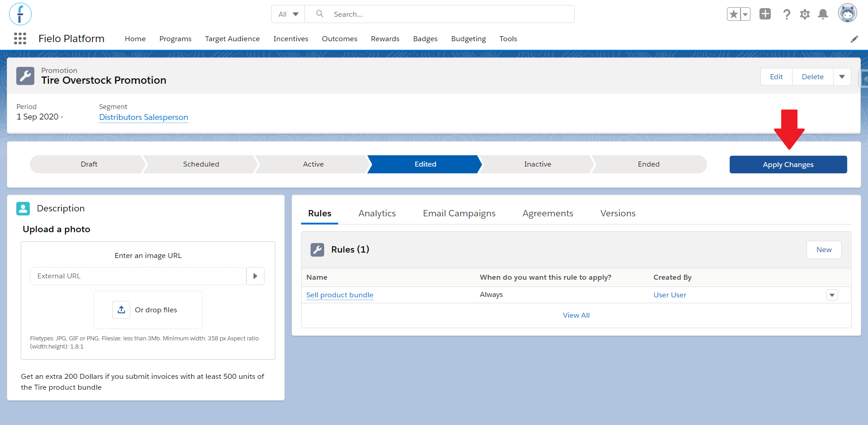Click the user avatar profile icon
Screen dimensions: 868x425
(848, 14)
